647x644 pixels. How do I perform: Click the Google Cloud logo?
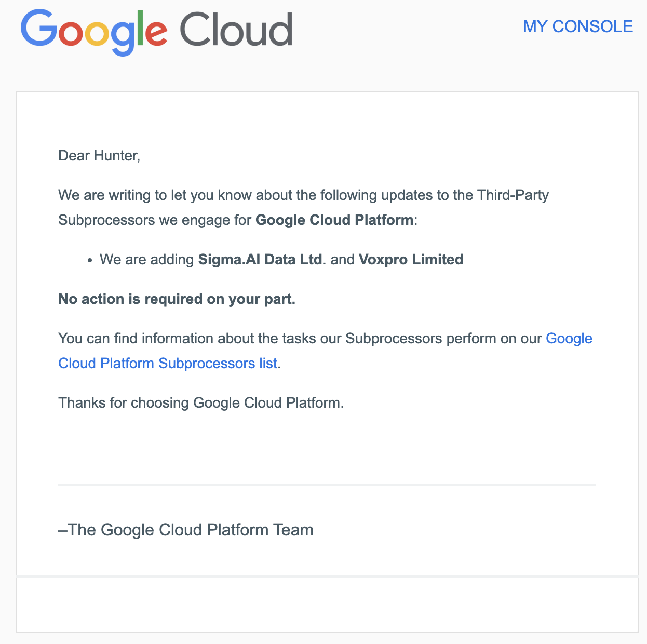tap(156, 31)
